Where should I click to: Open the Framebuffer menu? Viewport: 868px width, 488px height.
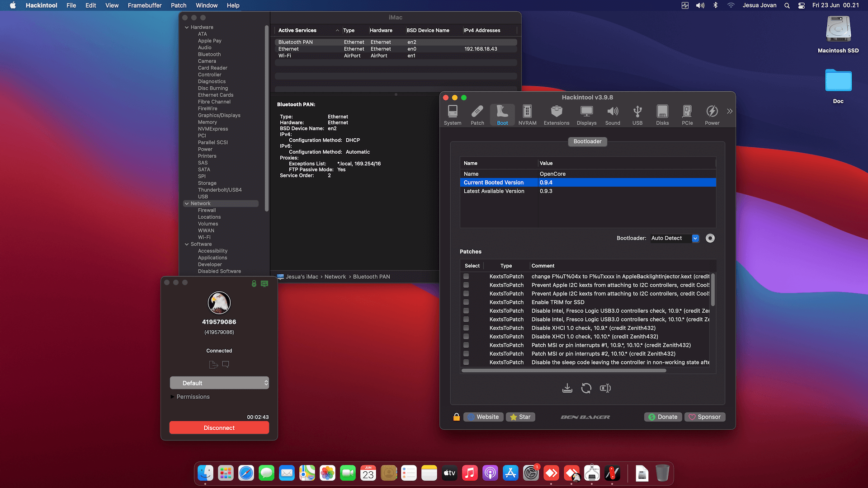pos(145,5)
